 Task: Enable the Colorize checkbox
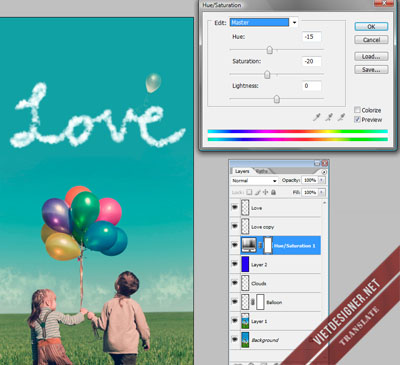(357, 110)
